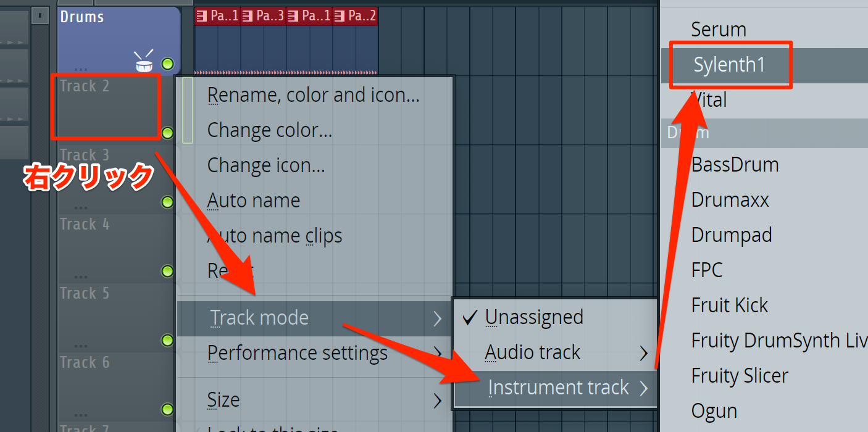Select the Pa..3 pattern clip
The image size is (868, 432).
tap(263, 16)
